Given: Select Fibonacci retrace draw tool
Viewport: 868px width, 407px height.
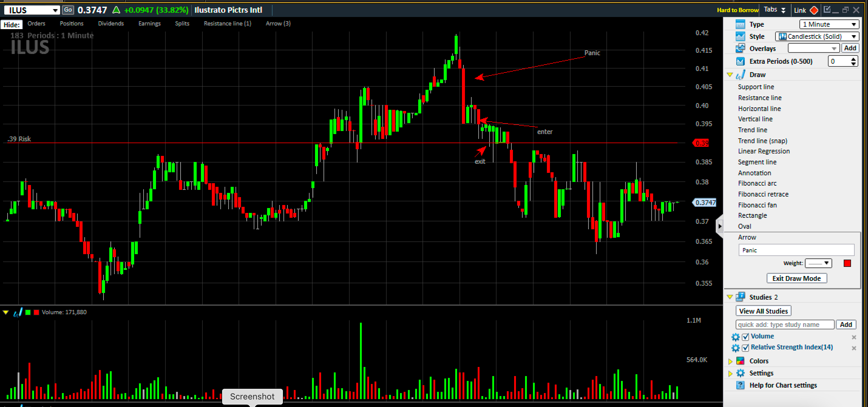Looking at the screenshot, I should coord(763,194).
